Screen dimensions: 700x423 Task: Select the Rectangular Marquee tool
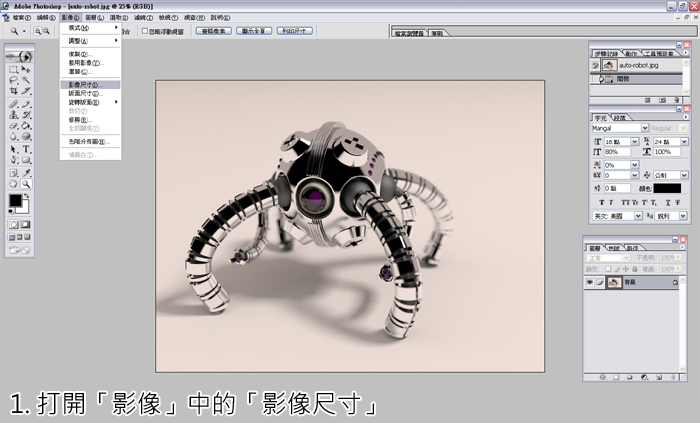[x=14, y=70]
